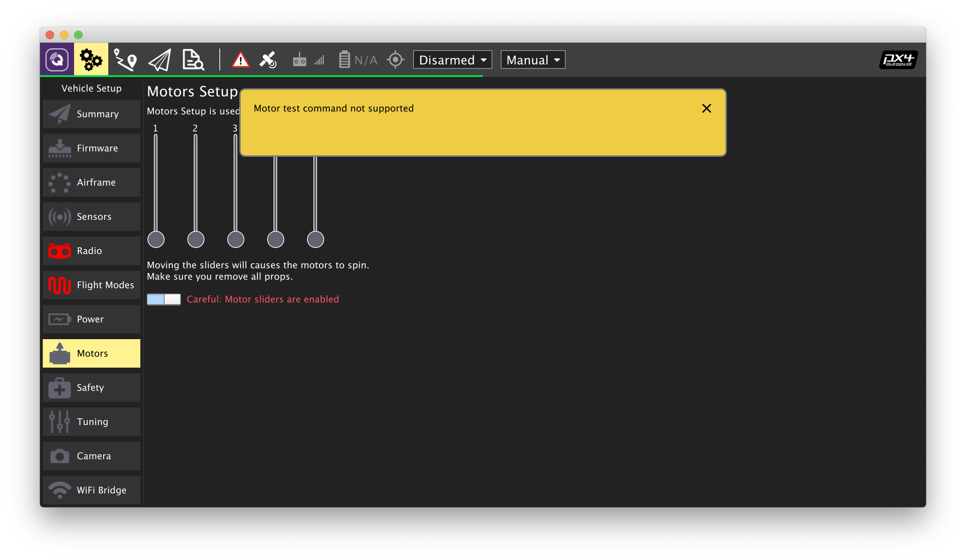Image resolution: width=966 pixels, height=560 pixels.
Task: Click the PX4 autopilot logo
Action: click(x=898, y=60)
